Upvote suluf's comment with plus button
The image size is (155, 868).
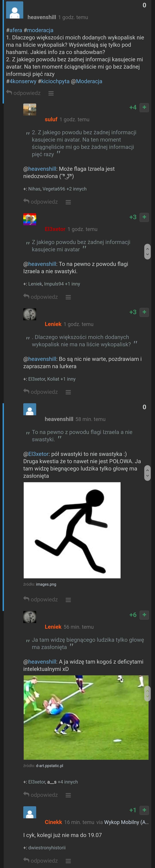(x=144, y=107)
